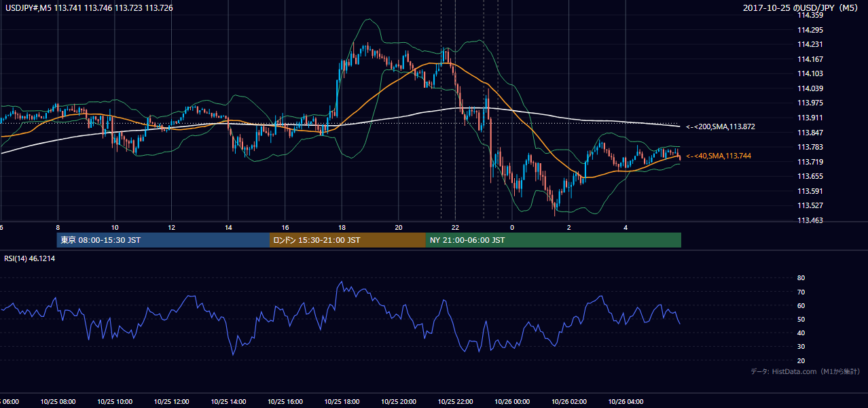Click the RSI(14) 46.1214 indicator label
This screenshot has height=408, width=868.
(30, 258)
